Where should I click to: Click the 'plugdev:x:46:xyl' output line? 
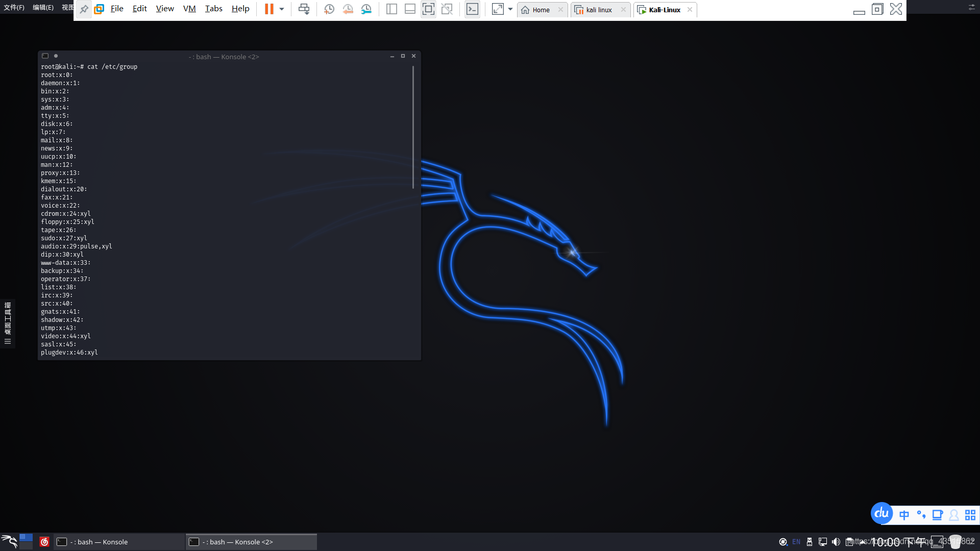pos(69,353)
